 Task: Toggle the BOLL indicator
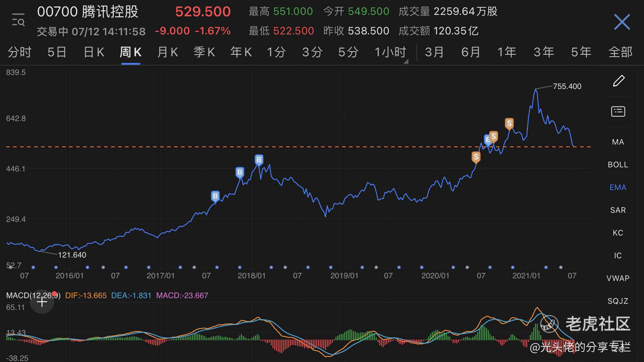618,165
